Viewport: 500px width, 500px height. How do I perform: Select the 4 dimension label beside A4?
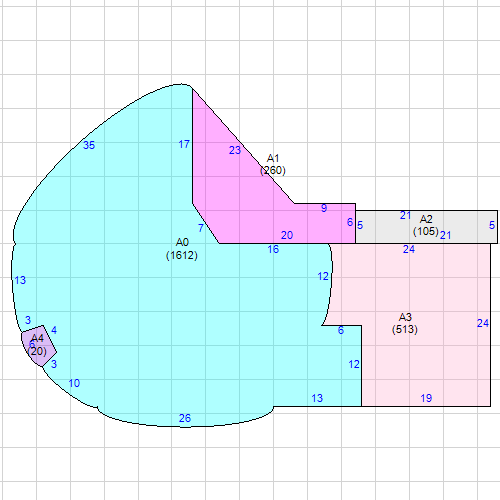[x=54, y=330]
